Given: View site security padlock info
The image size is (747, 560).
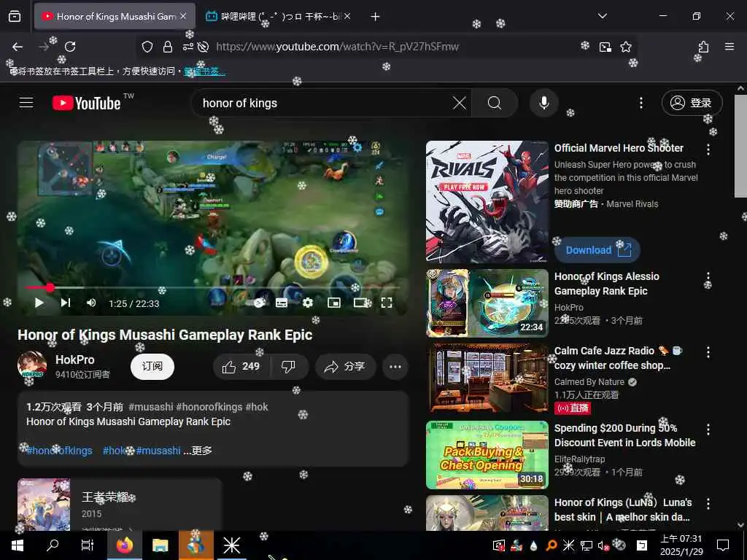Looking at the screenshot, I should tap(168, 47).
